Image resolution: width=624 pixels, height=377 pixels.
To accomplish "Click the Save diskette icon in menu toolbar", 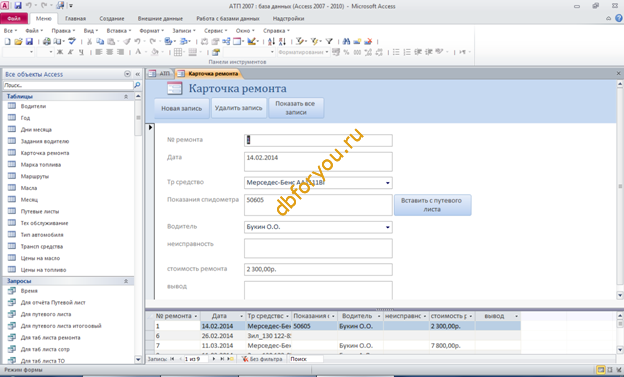I will coord(29,41).
